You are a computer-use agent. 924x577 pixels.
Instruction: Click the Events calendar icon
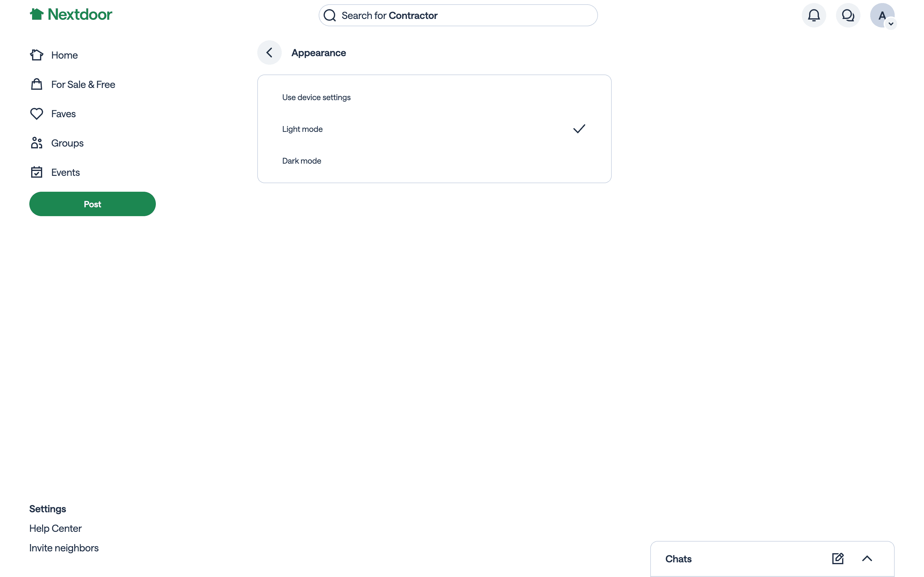(x=37, y=172)
